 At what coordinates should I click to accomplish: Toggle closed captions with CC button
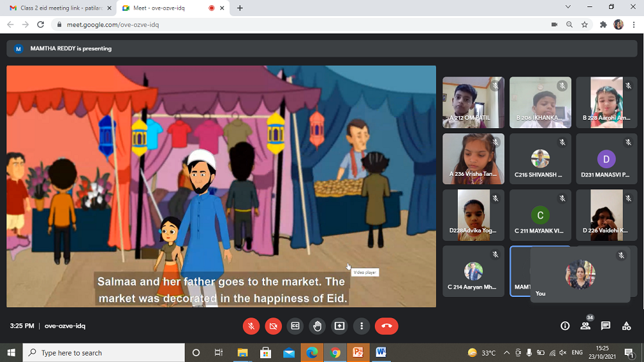(x=295, y=326)
